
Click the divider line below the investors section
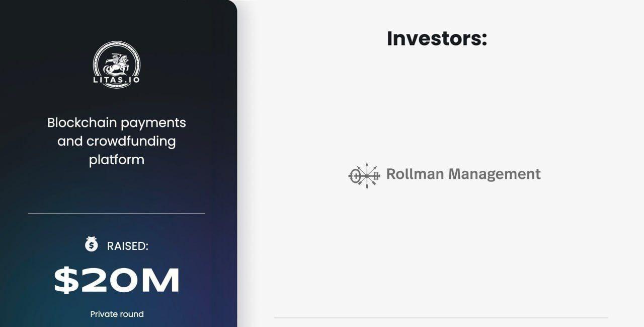click(x=441, y=318)
